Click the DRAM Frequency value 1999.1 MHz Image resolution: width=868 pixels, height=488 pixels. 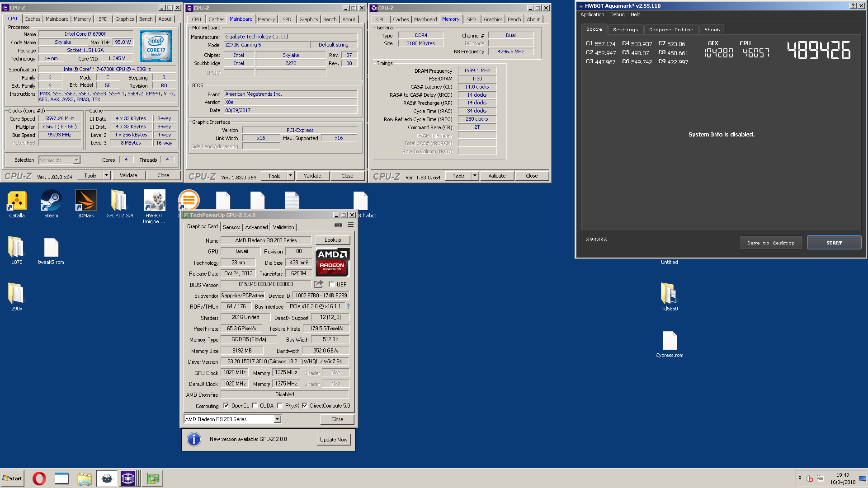(477, 70)
